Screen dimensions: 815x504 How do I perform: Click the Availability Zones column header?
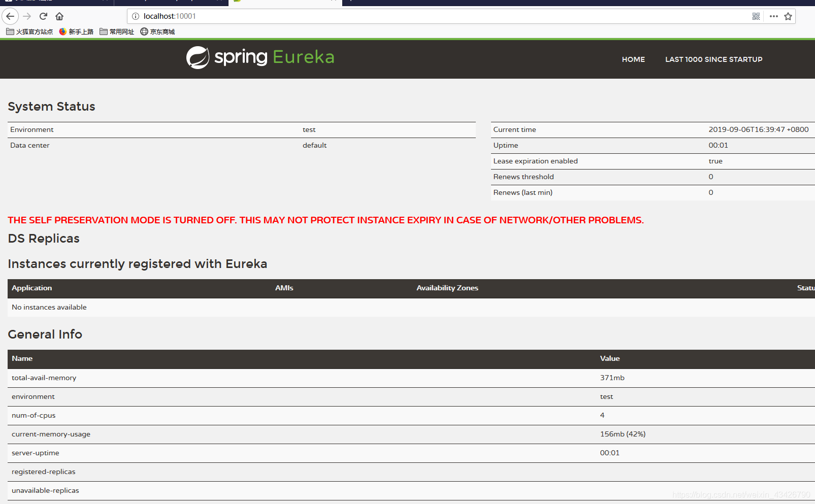pyautogui.click(x=447, y=288)
